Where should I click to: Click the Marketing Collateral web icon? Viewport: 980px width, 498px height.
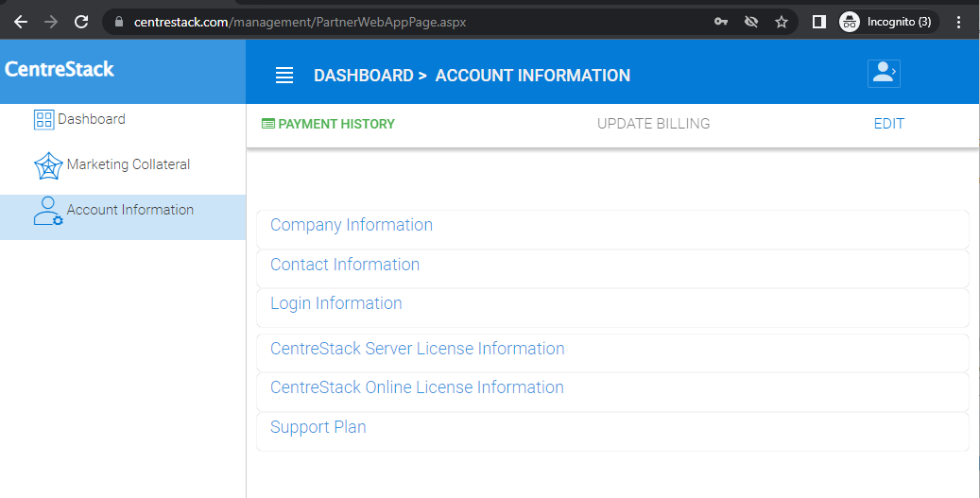point(48,166)
